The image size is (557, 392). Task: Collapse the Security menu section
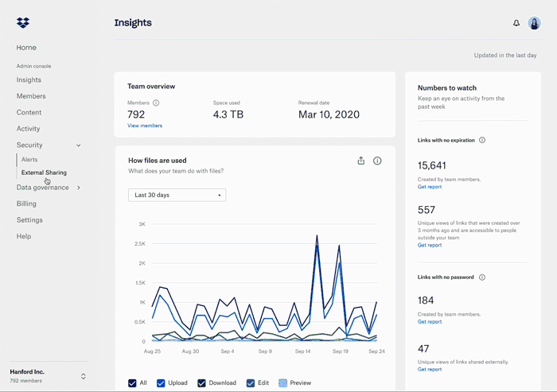tap(78, 146)
